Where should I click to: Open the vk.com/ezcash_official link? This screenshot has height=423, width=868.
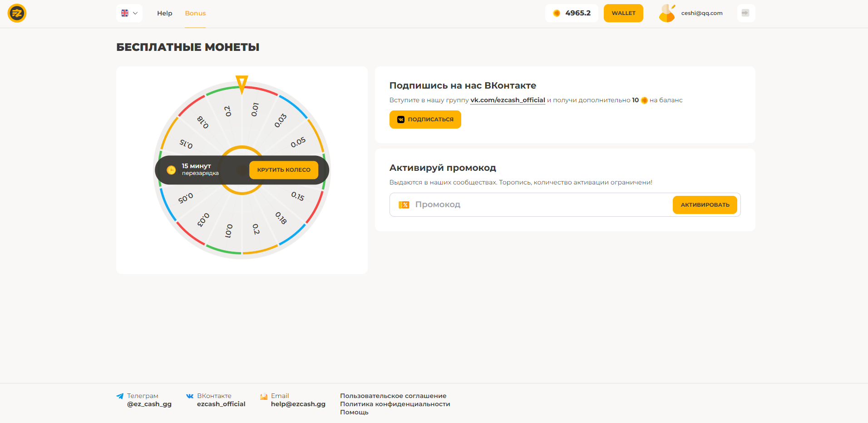pyautogui.click(x=508, y=100)
